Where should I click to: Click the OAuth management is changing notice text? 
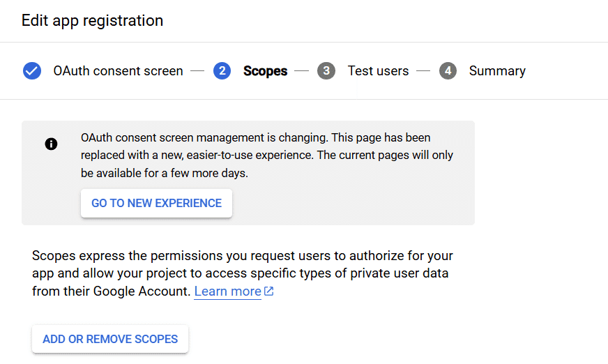tap(267, 155)
